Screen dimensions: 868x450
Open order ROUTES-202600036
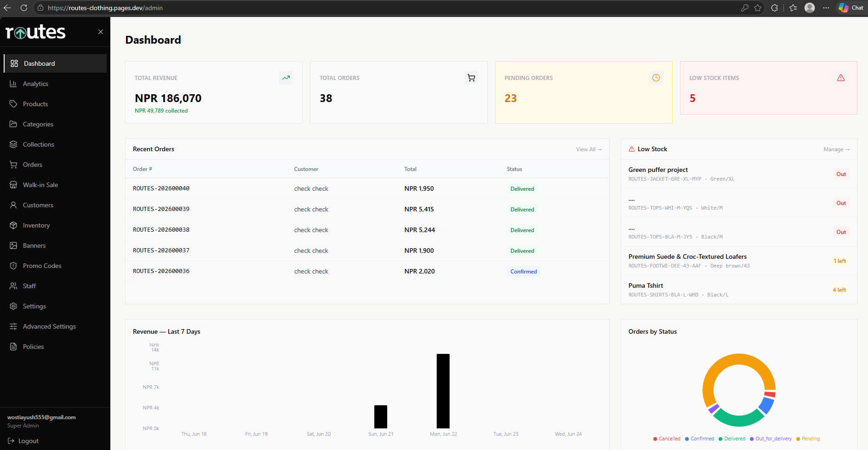click(x=161, y=271)
